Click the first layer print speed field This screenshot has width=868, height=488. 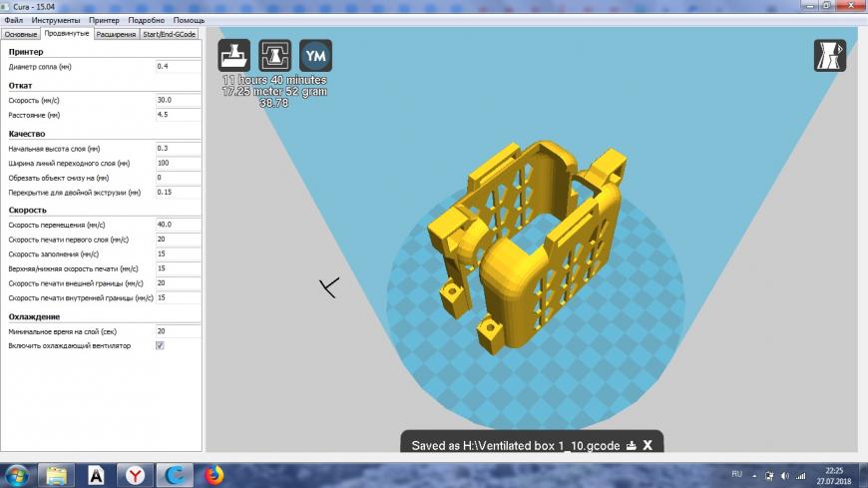pos(178,240)
